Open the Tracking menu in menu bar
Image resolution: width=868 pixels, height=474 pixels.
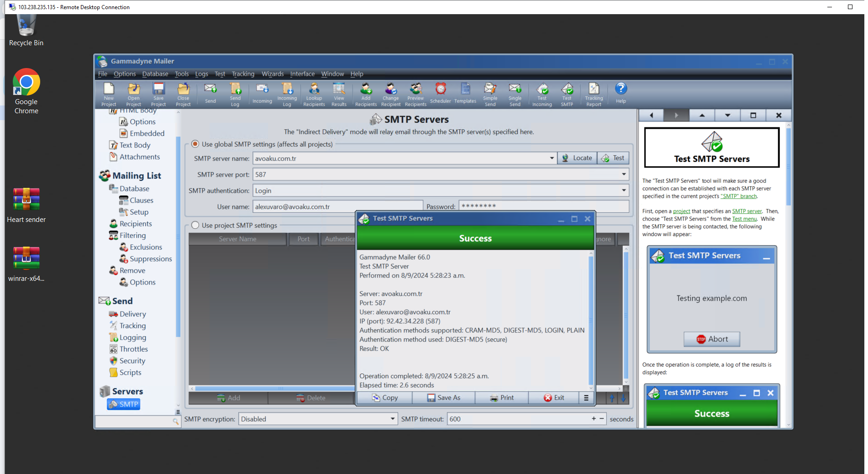(243, 74)
